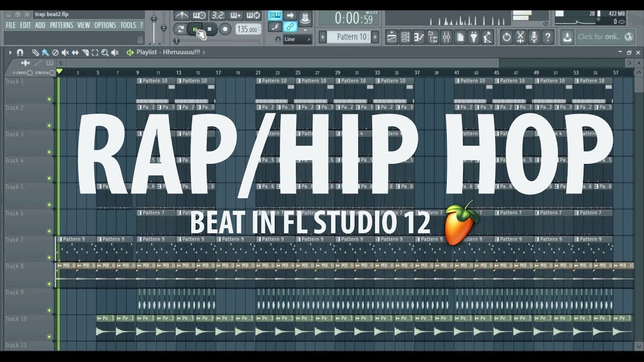This screenshot has height=362, width=644.
Task: Toggle pattern/song mode button
Action: [x=181, y=29]
